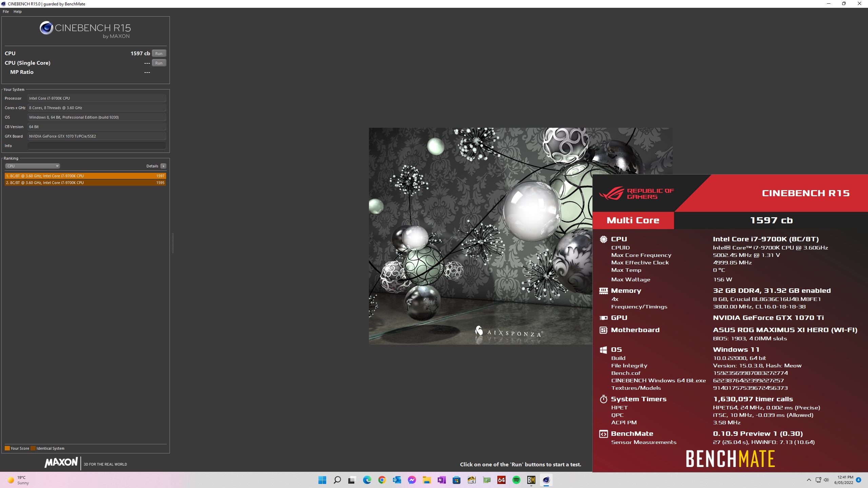The width and height of the screenshot is (868, 488).
Task: Click the Republic of Gamers logo
Action: pos(636,194)
